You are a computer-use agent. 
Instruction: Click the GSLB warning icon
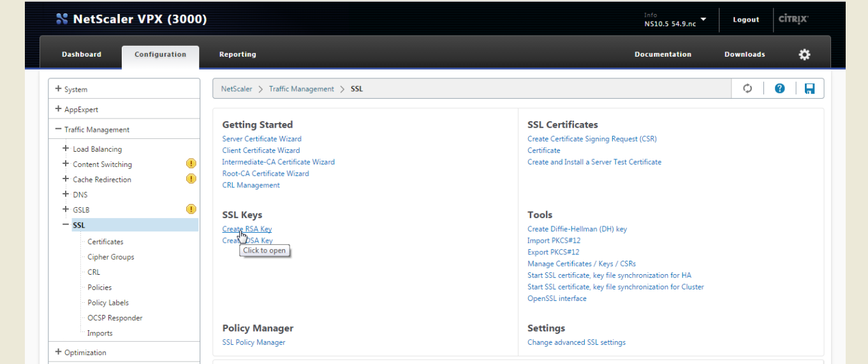191,209
